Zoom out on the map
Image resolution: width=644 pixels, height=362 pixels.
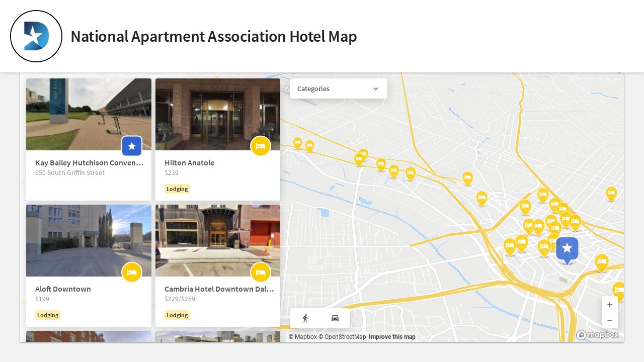click(609, 321)
